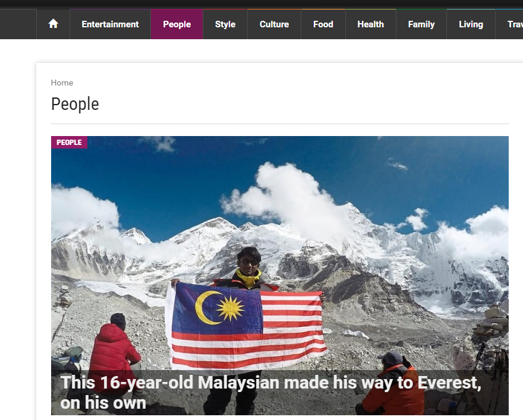Click the Malaysian flag in the photo
This screenshot has width=523, height=420.
(247, 326)
